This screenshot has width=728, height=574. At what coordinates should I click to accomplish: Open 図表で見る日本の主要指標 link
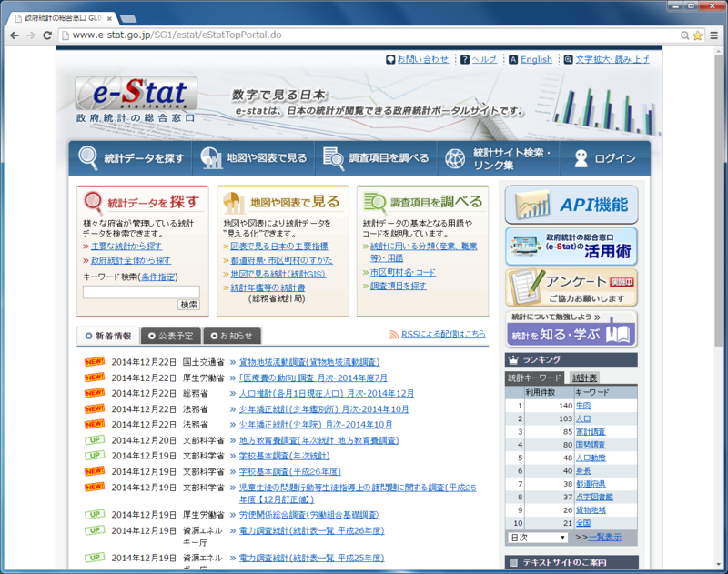point(279,247)
